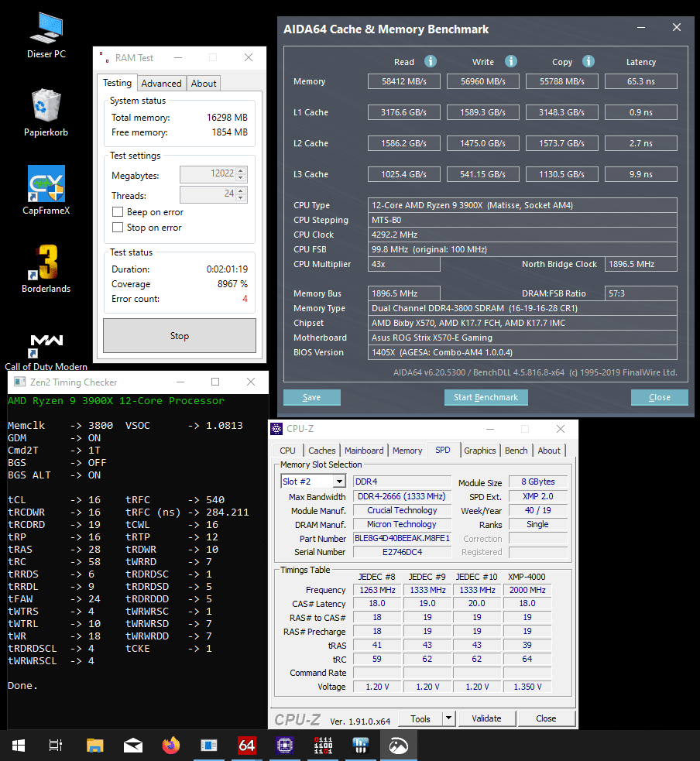Switch to the About tab in RAM Test
700x761 pixels.
(204, 84)
